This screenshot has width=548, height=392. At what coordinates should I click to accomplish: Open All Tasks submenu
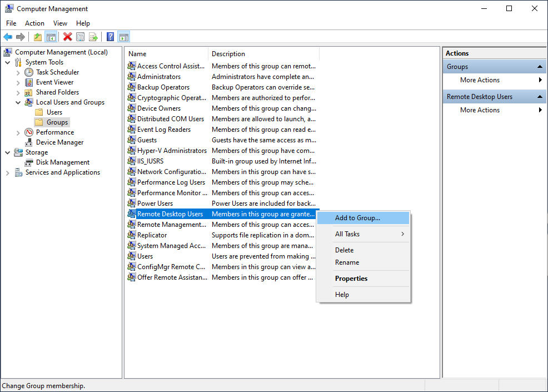[x=363, y=234]
